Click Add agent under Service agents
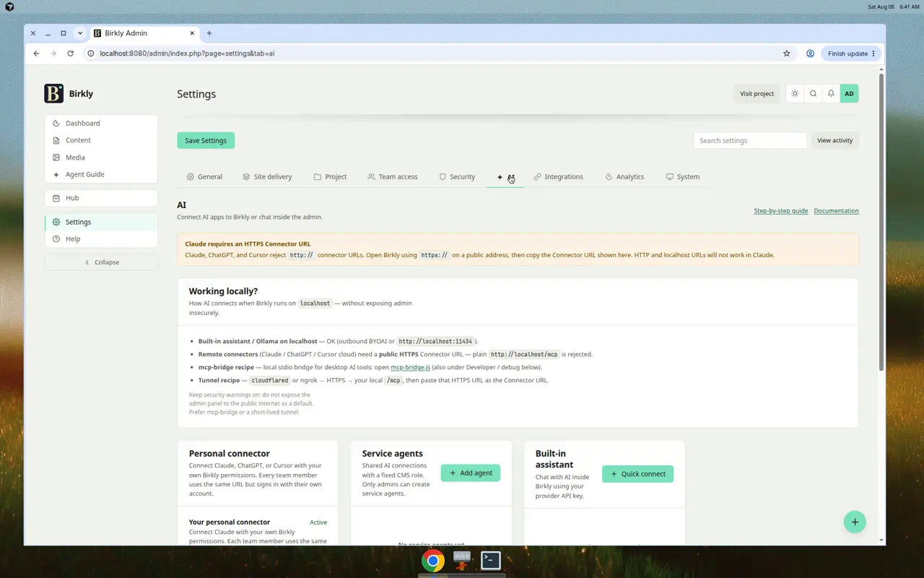This screenshot has width=924, height=578. pos(471,473)
